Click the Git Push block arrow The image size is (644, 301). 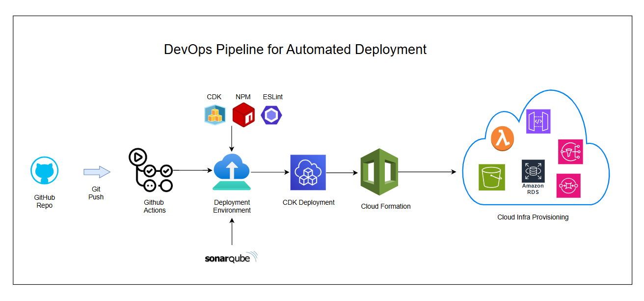click(x=97, y=172)
